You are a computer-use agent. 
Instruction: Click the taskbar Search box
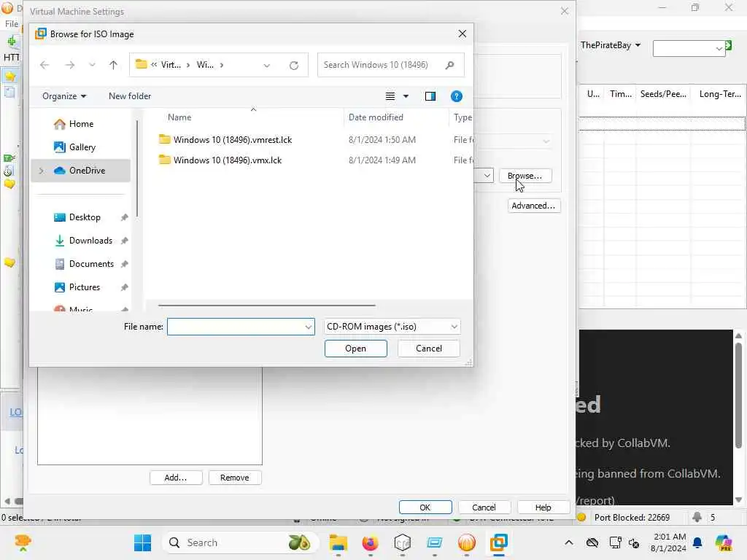tap(241, 542)
